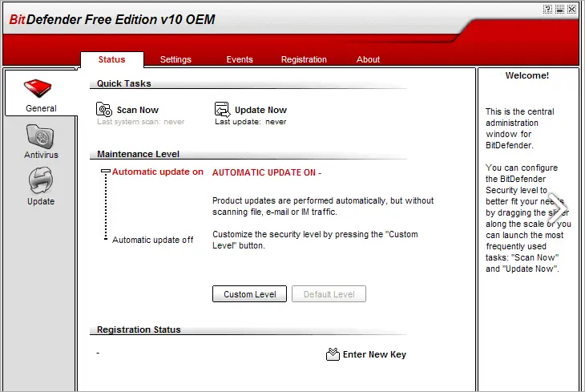Click the Update Now link text
585x392 pixels.
260,110
